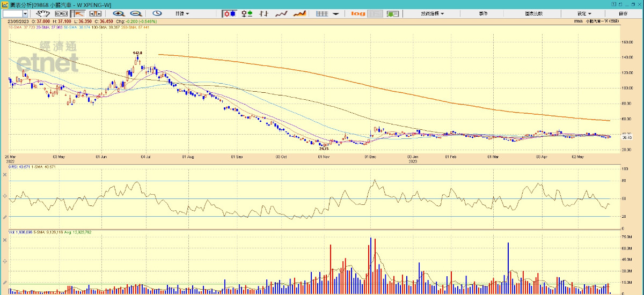Edit the volume panel with pencil icon

point(5,281)
